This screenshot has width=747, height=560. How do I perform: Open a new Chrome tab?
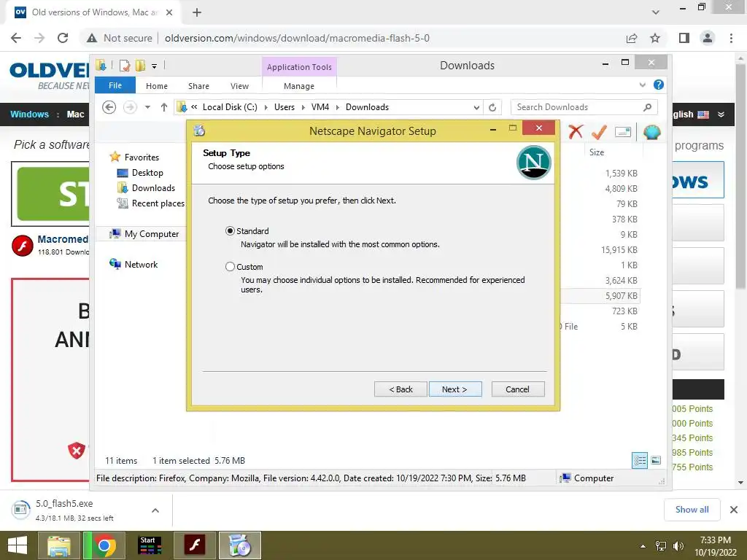pos(197,12)
